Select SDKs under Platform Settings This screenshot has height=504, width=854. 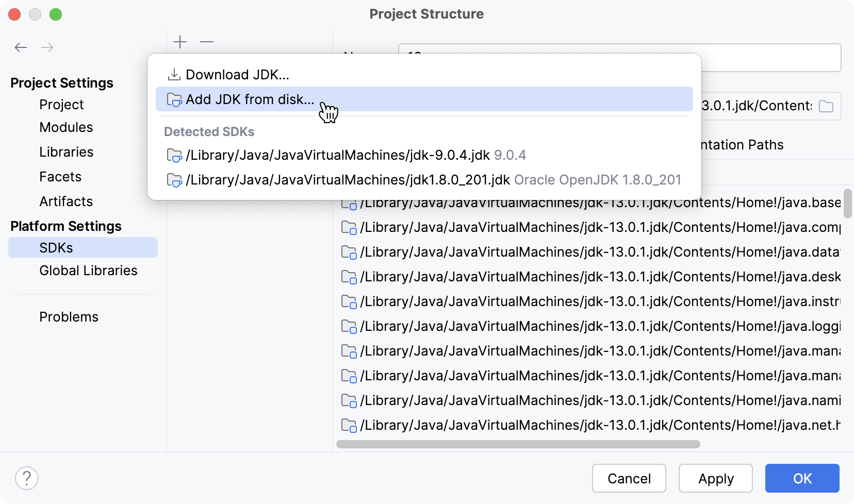tap(56, 247)
